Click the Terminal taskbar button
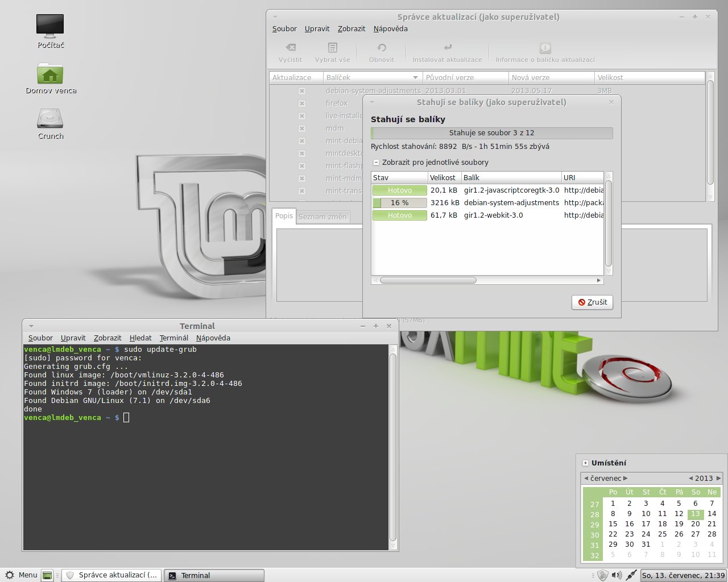This screenshot has width=728, height=582. click(x=214, y=575)
